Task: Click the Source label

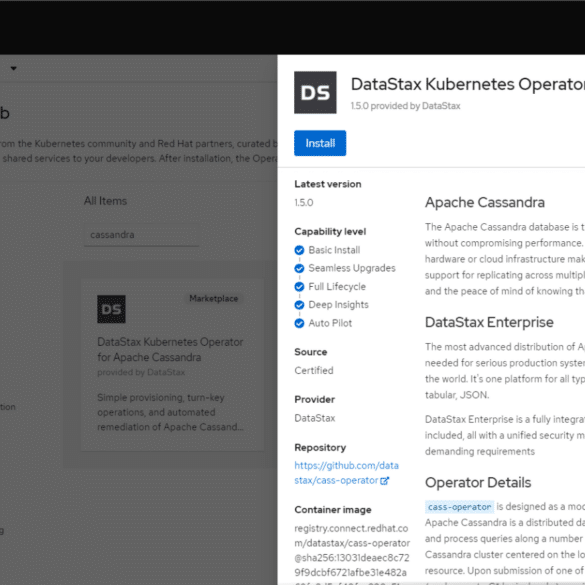Action: 310,352
